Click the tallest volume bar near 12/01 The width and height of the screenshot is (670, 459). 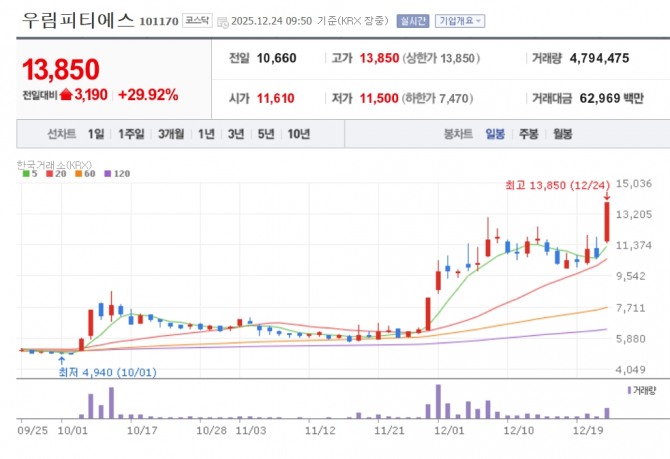pyautogui.click(x=438, y=401)
